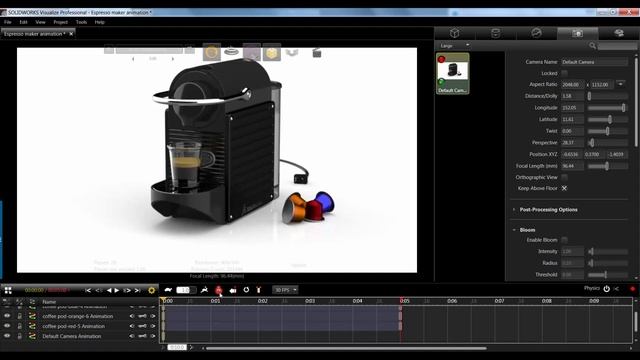Collapse the Bloom section
This screenshot has height=360, width=640.
coord(514,230)
